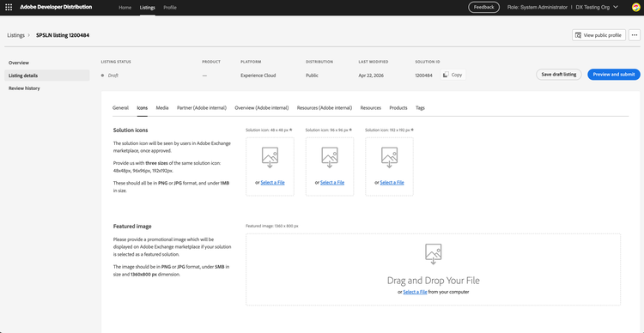644x333 pixels.
Task: Click the Apr 22, 2026 date
Action: click(x=371, y=76)
